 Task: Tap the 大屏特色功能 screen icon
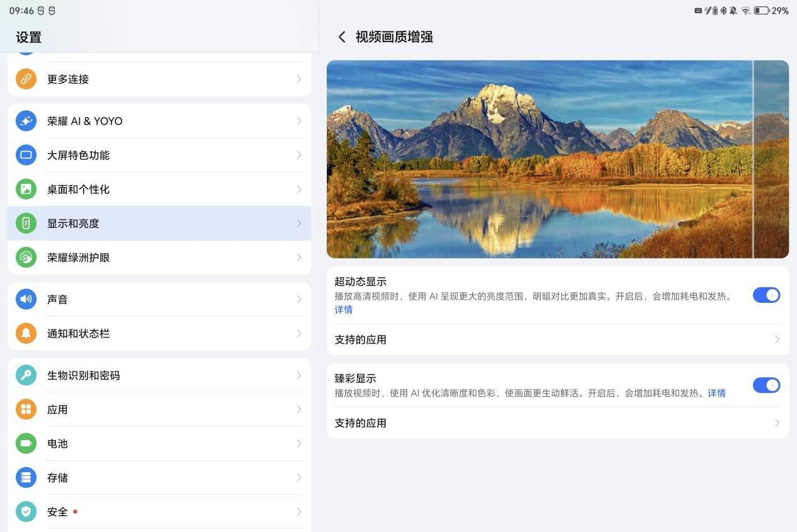26,155
